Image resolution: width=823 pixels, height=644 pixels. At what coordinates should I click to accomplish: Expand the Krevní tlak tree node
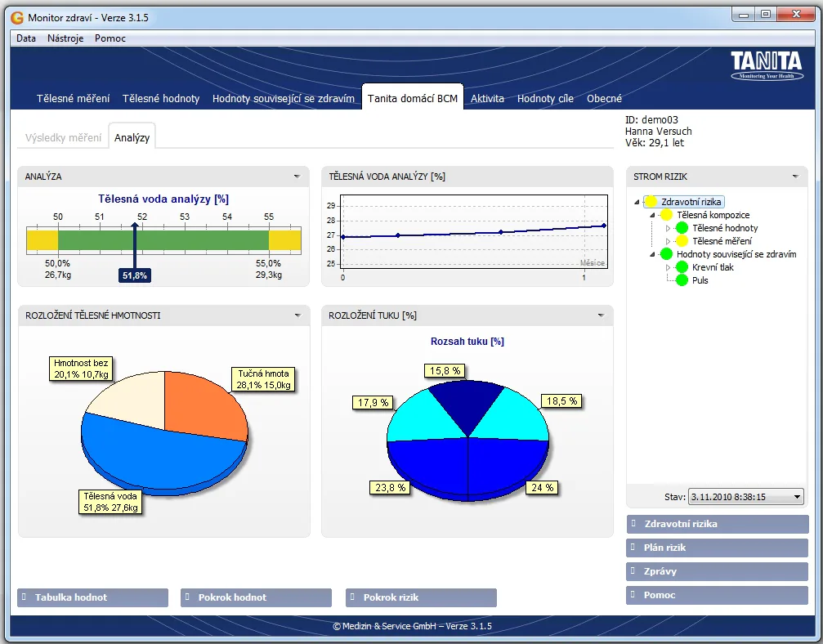(668, 267)
